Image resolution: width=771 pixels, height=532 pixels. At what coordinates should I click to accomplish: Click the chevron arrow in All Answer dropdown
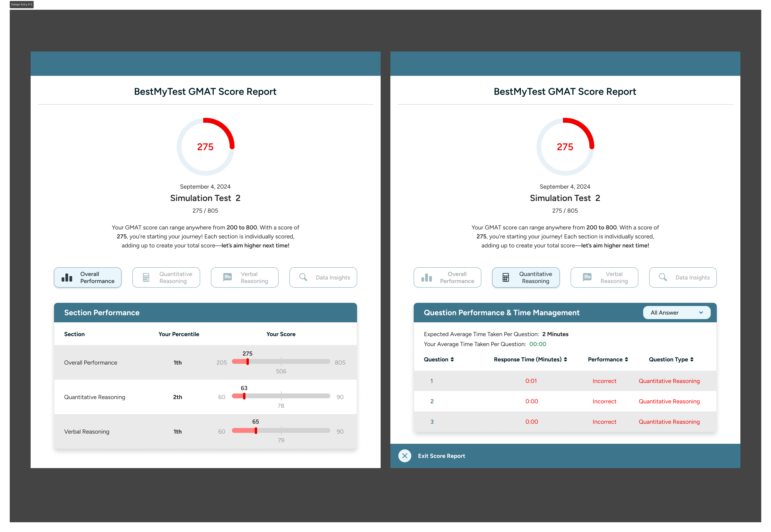click(701, 313)
